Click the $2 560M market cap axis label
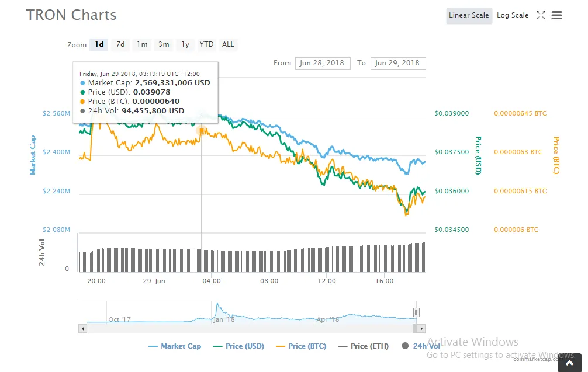This screenshot has height=372, width=588. point(56,113)
